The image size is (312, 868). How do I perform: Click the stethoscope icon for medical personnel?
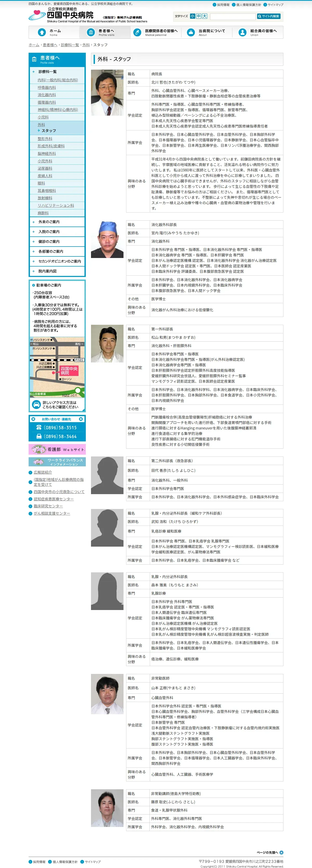(x=137, y=32)
